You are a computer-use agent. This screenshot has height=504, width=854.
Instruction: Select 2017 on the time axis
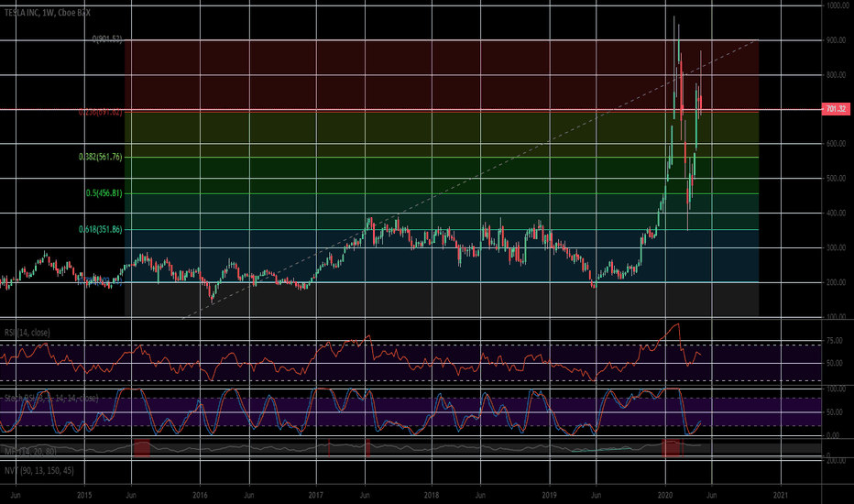(315, 495)
